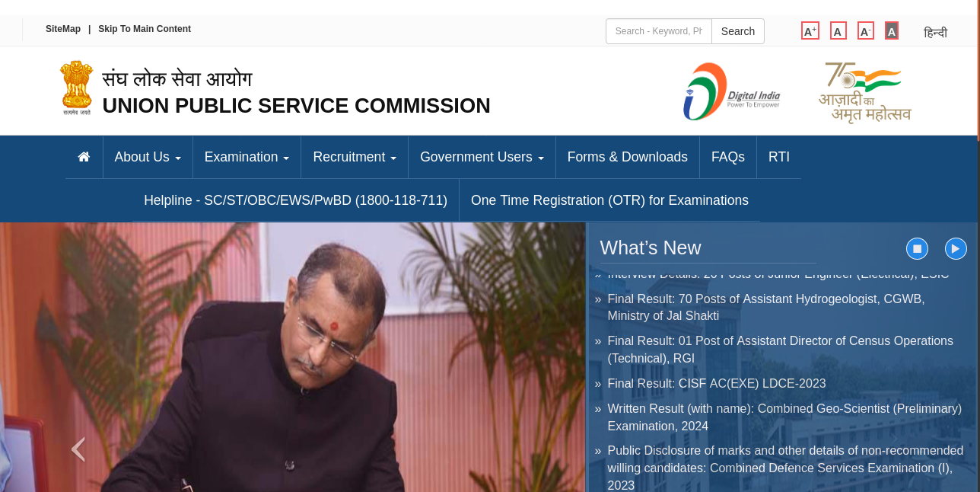Toggle the high contrast A icon

892,30
